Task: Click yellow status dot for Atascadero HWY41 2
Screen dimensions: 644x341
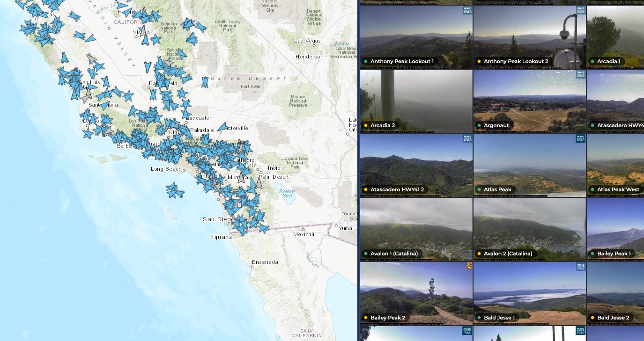Action: click(x=365, y=189)
